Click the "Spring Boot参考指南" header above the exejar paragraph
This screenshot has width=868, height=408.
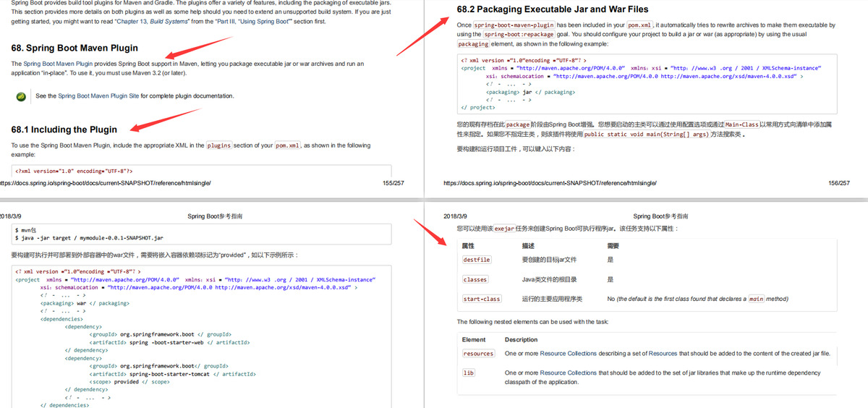[660, 216]
